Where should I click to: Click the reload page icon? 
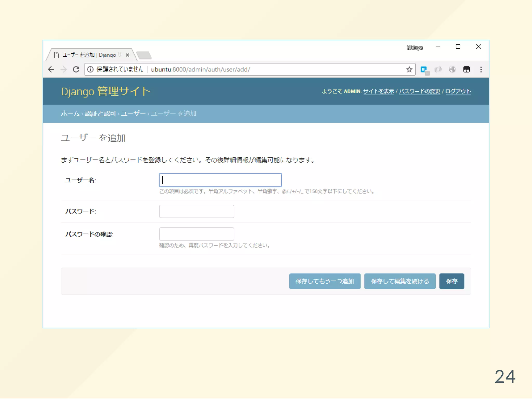pos(76,69)
